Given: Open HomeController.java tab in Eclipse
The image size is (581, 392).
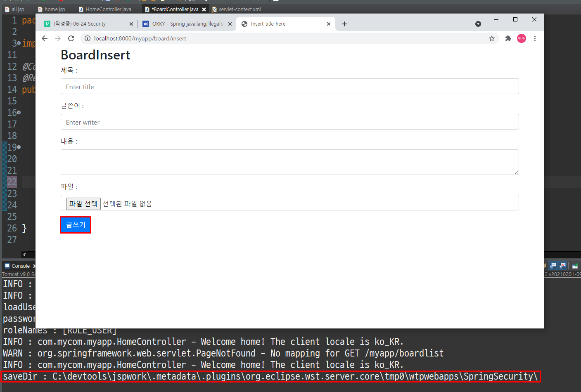Looking at the screenshot, I should pos(105,9).
